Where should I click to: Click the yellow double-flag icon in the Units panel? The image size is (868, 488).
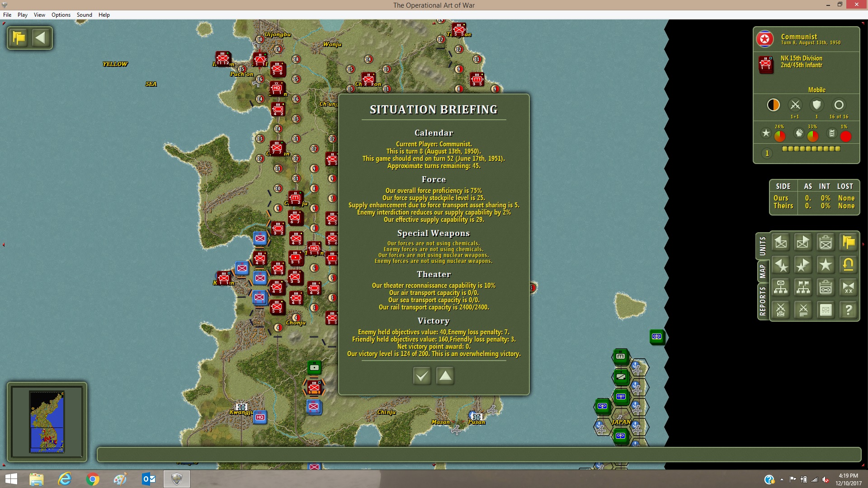pos(849,243)
